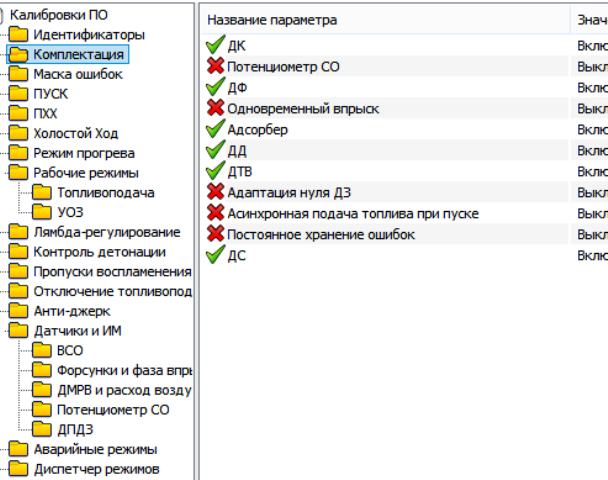
Task: Collapse the Калибровки ПО root node
Action: point(2,15)
